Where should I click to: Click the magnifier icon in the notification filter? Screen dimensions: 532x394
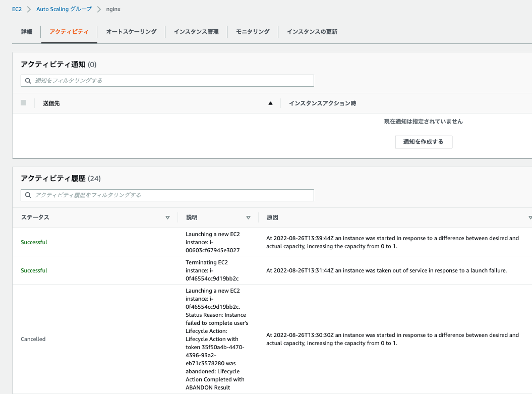coord(29,80)
